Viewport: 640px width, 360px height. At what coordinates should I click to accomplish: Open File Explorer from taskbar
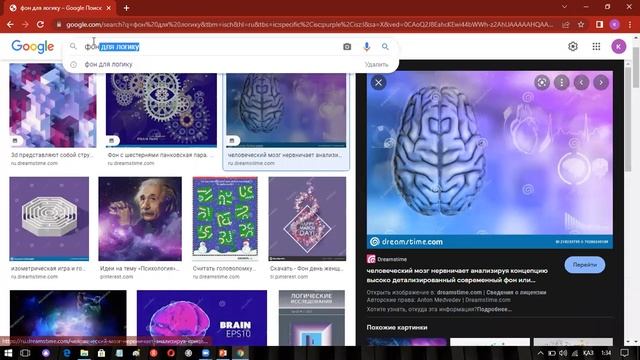[x=84, y=353]
